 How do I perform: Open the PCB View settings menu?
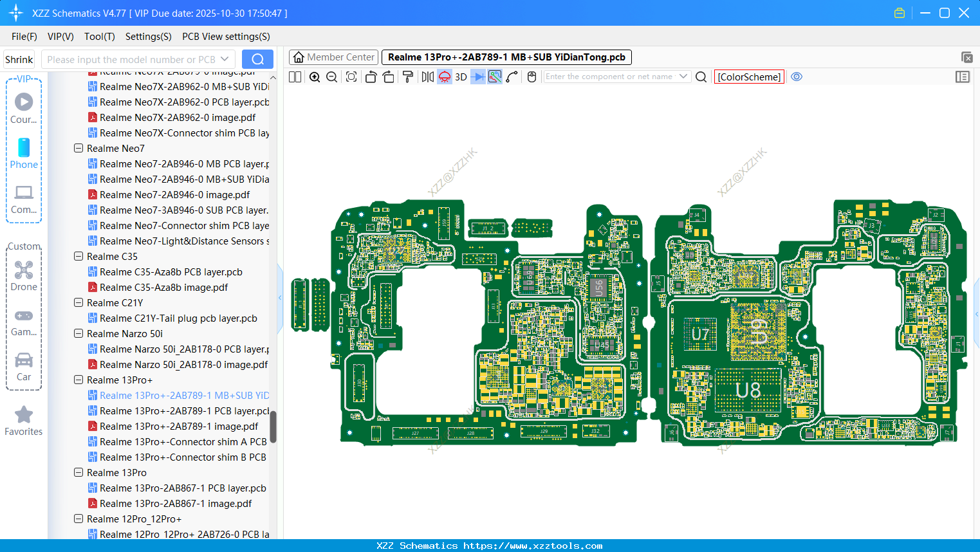pos(226,37)
